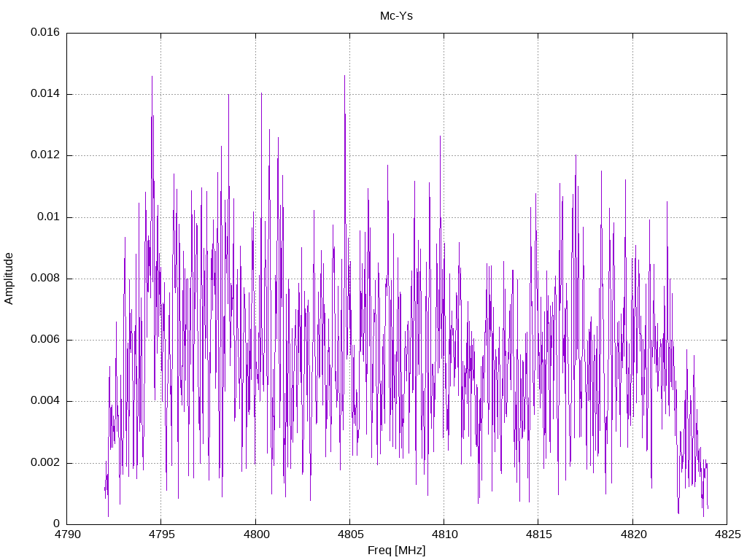Click the 0 y-axis tick label
Image resolution: width=747 pixels, height=560 pixels.
pos(56,524)
